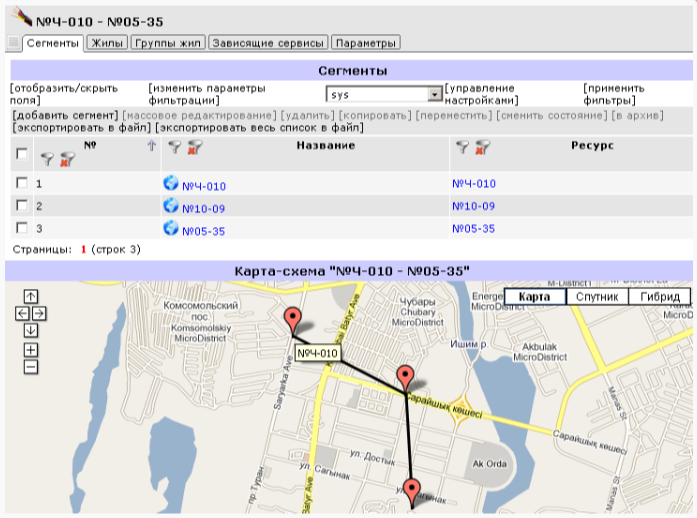The height and width of the screenshot is (518, 697).
Task: Click [изменить параметры фильтрации] link
Action: click(x=207, y=94)
